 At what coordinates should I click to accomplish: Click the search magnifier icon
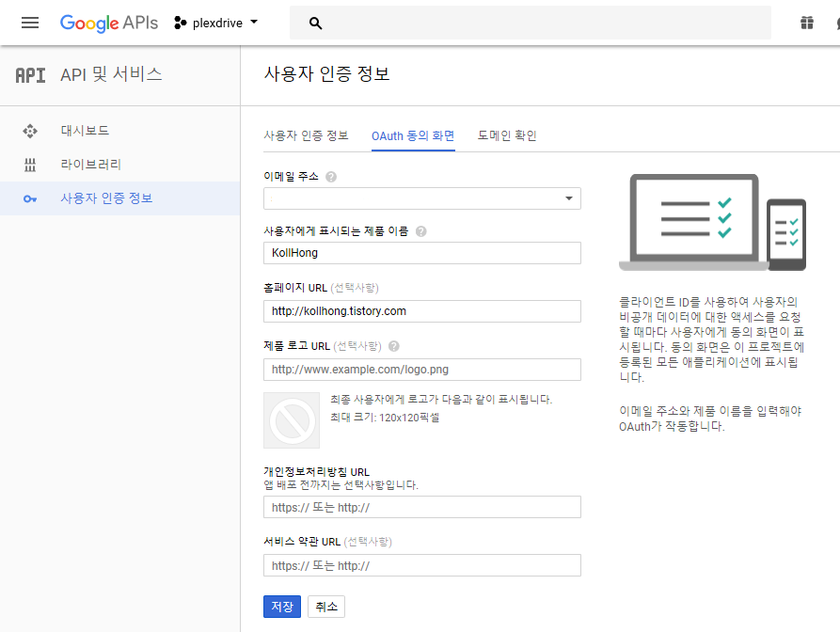coord(316,24)
